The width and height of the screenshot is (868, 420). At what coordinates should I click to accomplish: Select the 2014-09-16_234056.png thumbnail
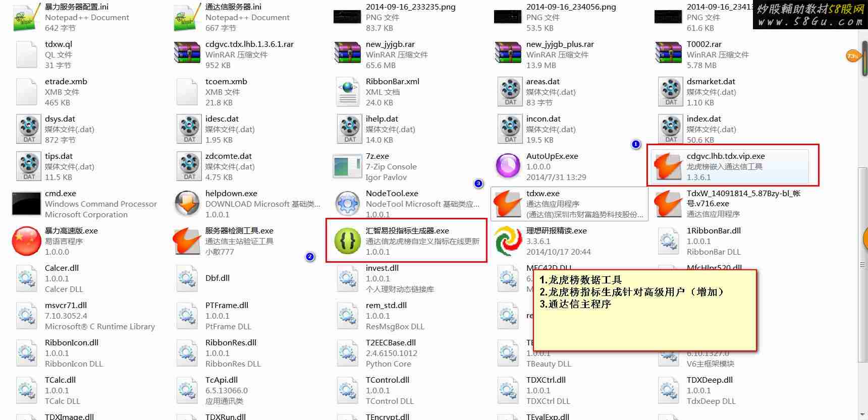[x=508, y=17]
